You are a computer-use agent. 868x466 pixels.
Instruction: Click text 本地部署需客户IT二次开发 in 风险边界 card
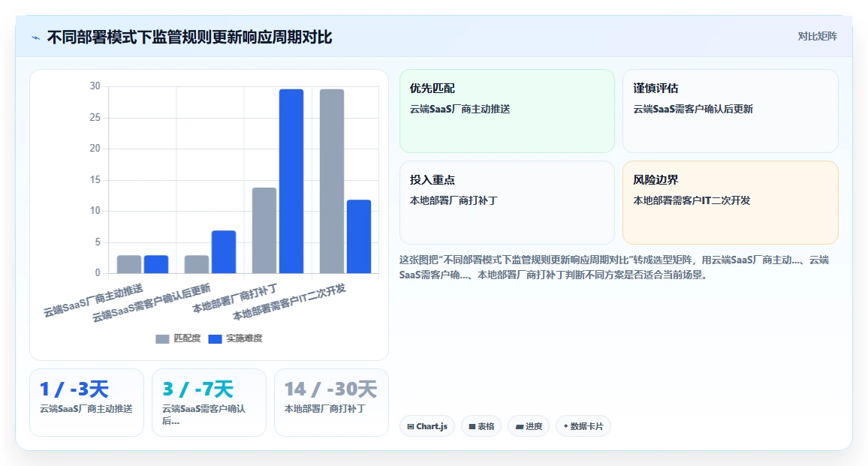click(692, 200)
